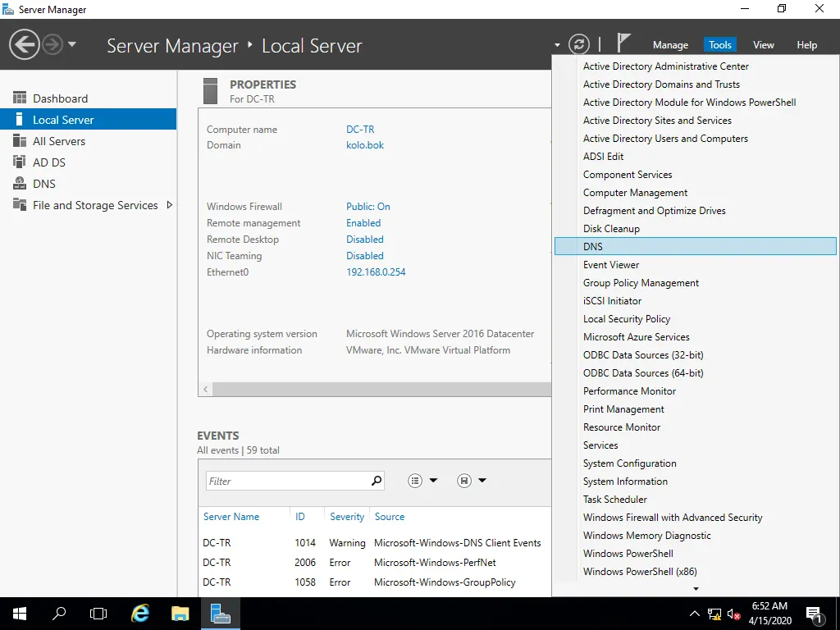
Task: Open the notifications flag
Action: click(x=623, y=43)
